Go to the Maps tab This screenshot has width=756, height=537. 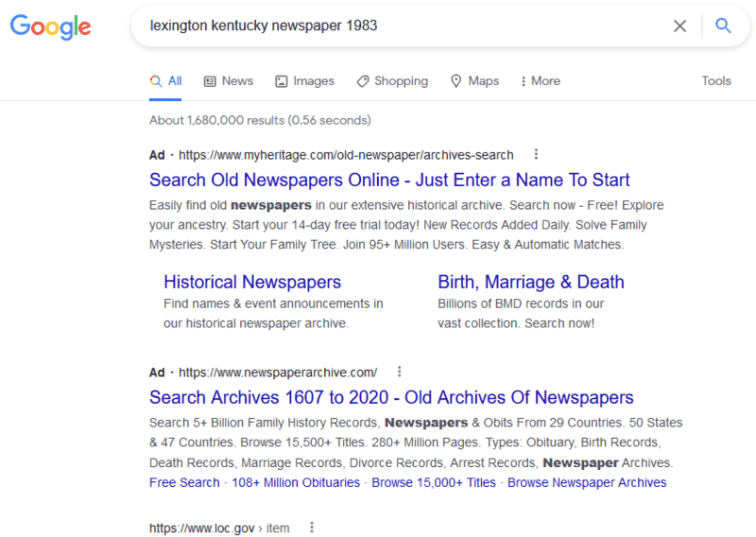[x=474, y=81]
